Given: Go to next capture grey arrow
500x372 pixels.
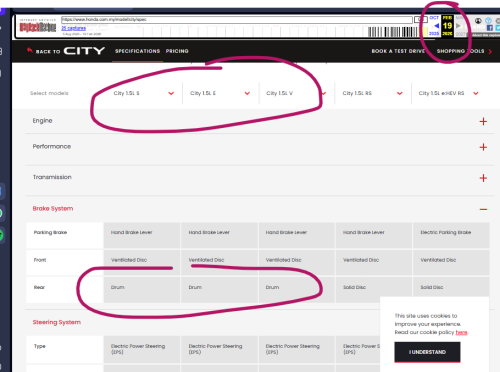Looking at the screenshot, I should coord(458,26).
